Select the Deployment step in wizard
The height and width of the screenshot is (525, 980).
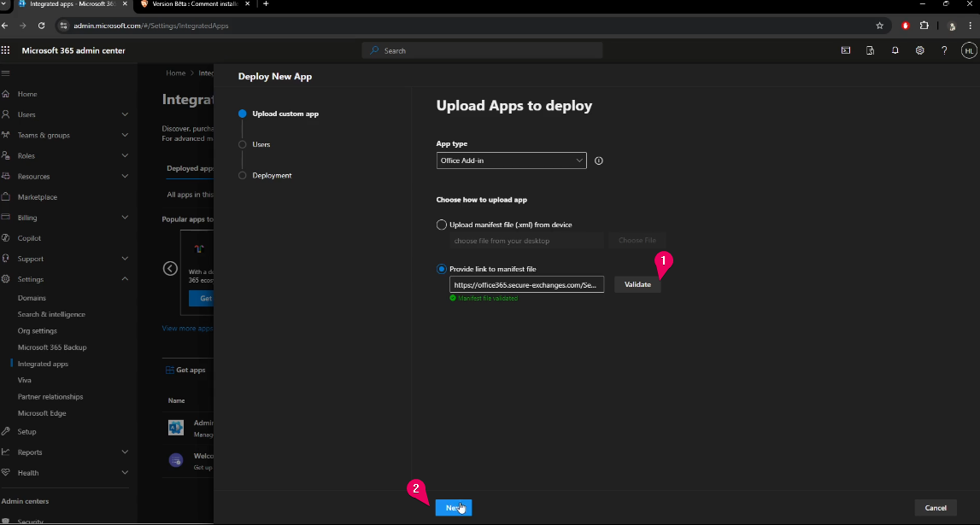(x=272, y=175)
